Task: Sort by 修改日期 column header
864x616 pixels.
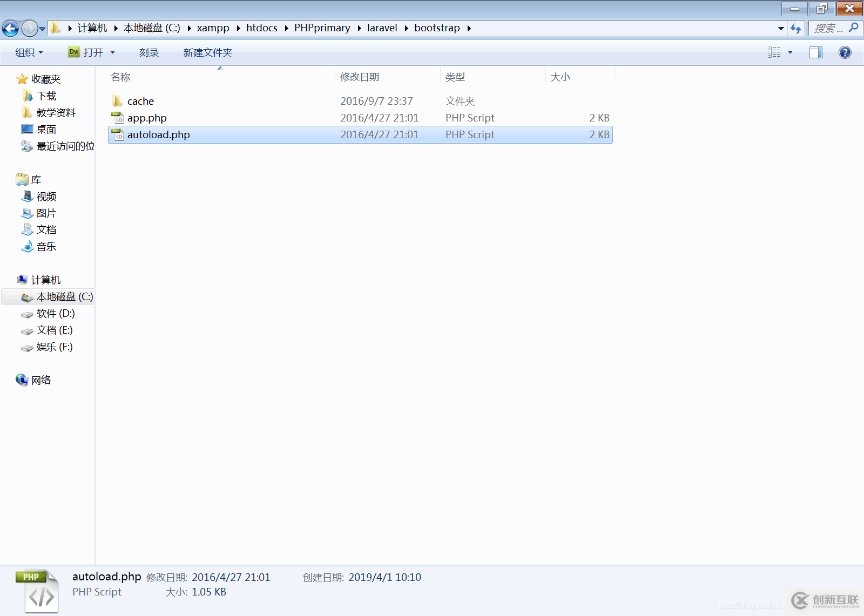Action: coord(388,77)
